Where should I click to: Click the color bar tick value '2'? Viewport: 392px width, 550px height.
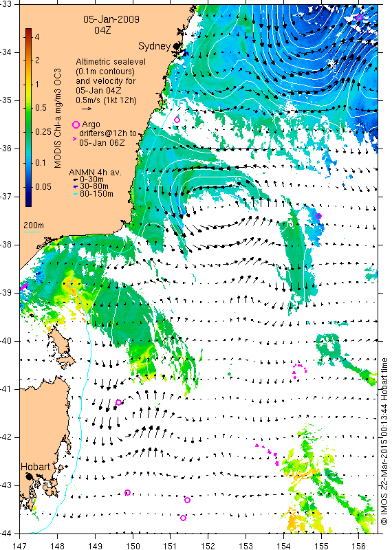click(x=37, y=60)
